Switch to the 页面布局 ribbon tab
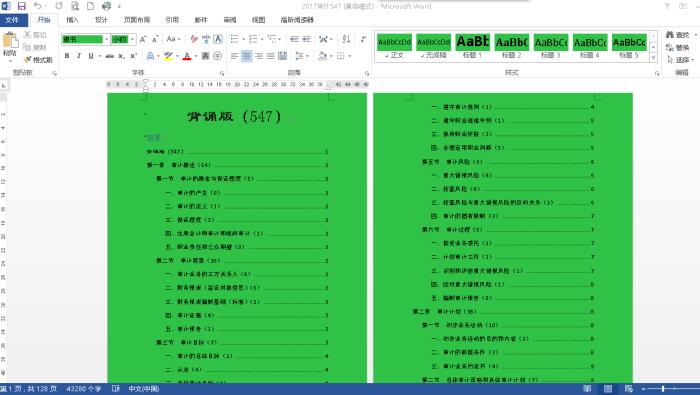The width and height of the screenshot is (700, 395). [137, 20]
